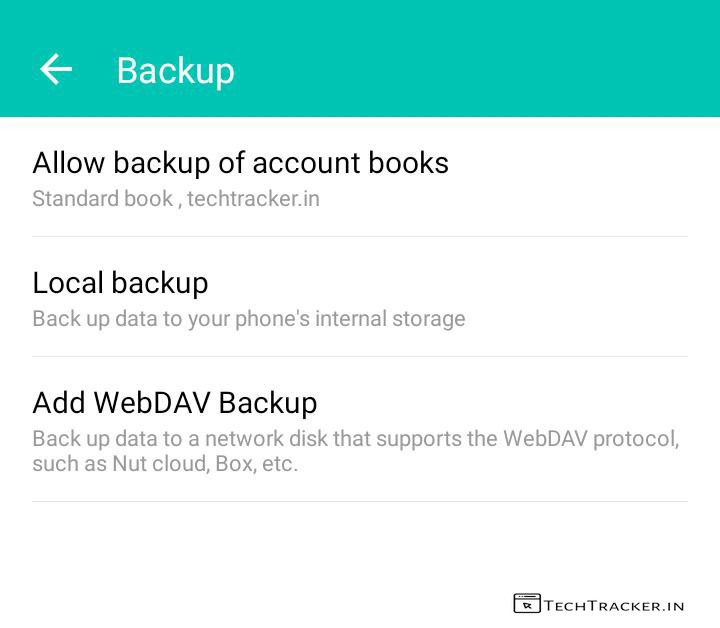Image resolution: width=720 pixels, height=628 pixels.
Task: Click the Backup header title
Action: click(175, 70)
